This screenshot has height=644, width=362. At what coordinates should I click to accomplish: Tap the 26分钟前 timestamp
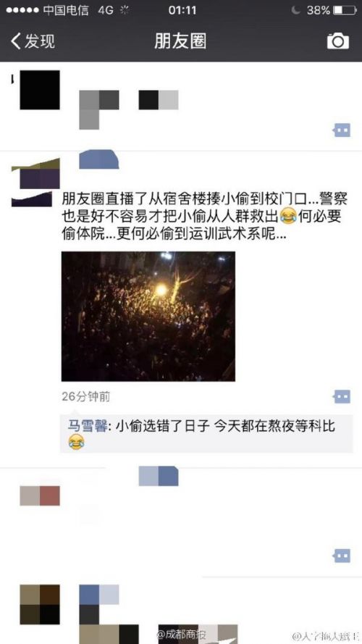[85, 396]
